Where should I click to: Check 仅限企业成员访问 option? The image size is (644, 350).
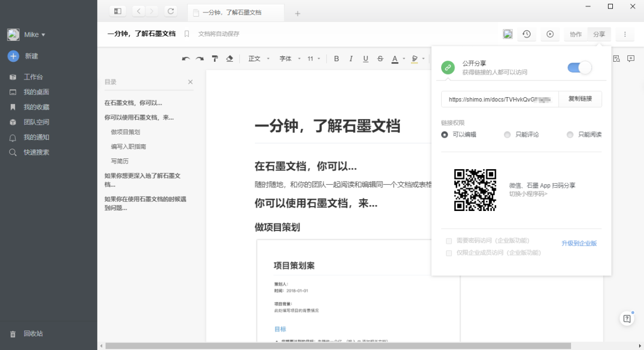[449, 253]
